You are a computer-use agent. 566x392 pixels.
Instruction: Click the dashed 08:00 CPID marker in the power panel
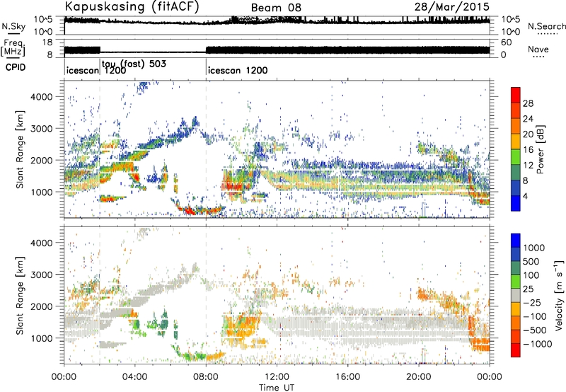206,149
